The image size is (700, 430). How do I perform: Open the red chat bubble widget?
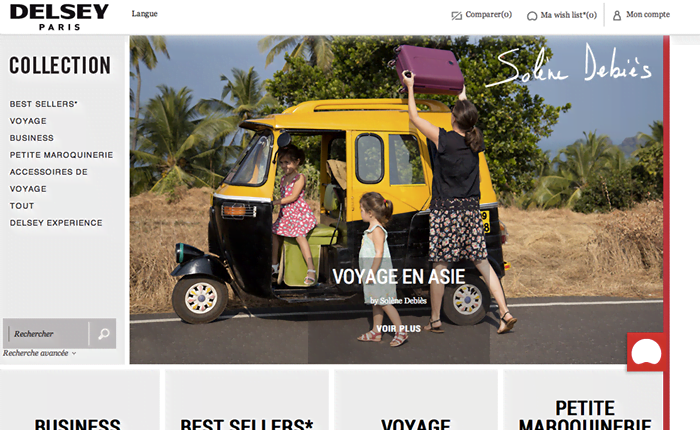[646, 352]
